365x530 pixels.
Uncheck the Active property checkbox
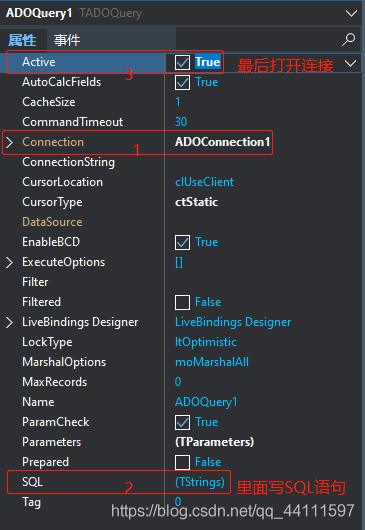pyautogui.click(x=182, y=63)
